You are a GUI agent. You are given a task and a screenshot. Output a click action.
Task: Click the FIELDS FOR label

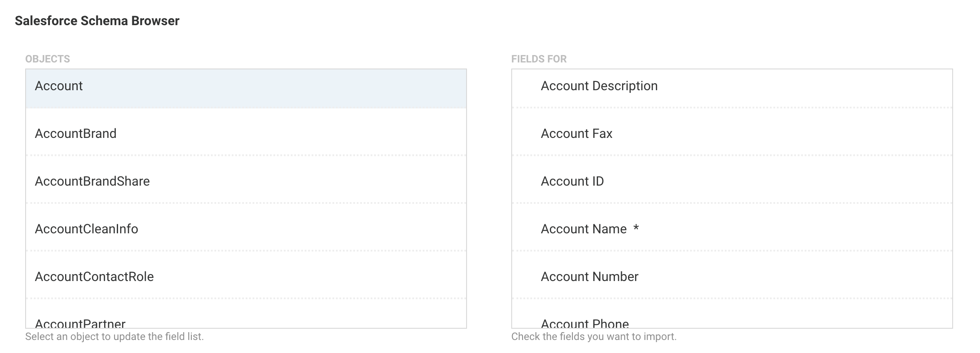[x=539, y=59]
